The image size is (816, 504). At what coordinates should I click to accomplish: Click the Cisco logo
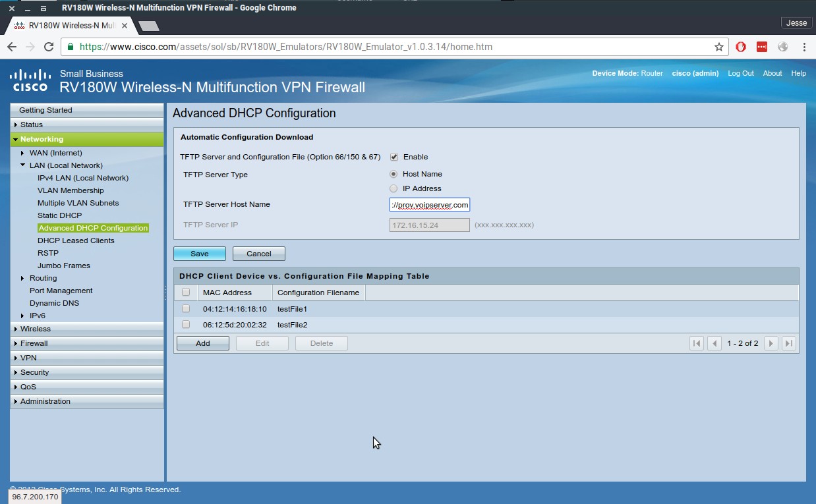tap(30, 80)
